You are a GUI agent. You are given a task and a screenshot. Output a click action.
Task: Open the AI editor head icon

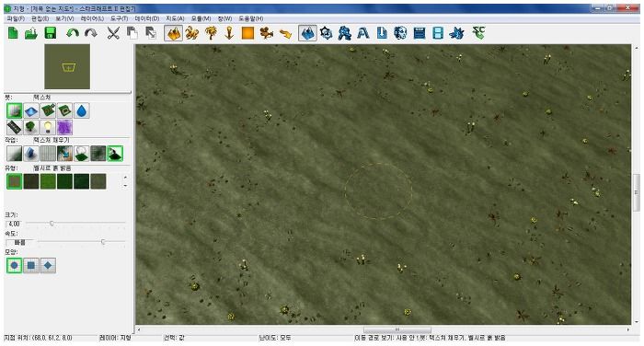coord(400,33)
